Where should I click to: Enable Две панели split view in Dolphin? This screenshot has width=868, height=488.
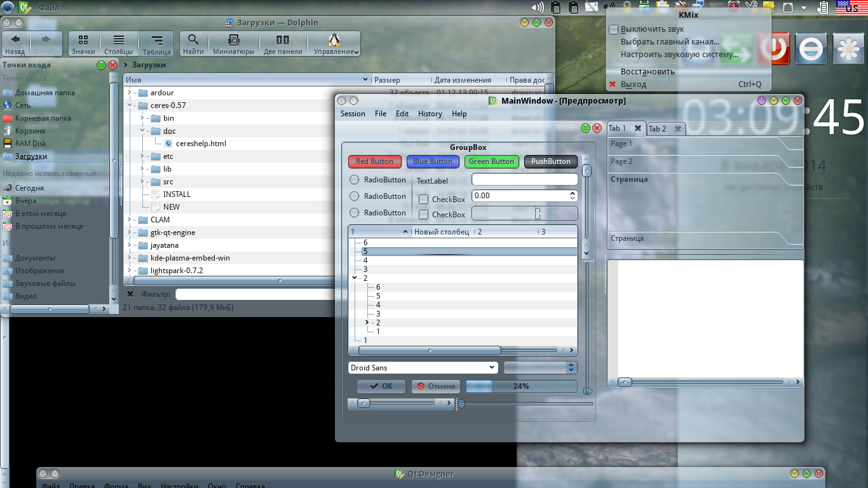click(283, 44)
